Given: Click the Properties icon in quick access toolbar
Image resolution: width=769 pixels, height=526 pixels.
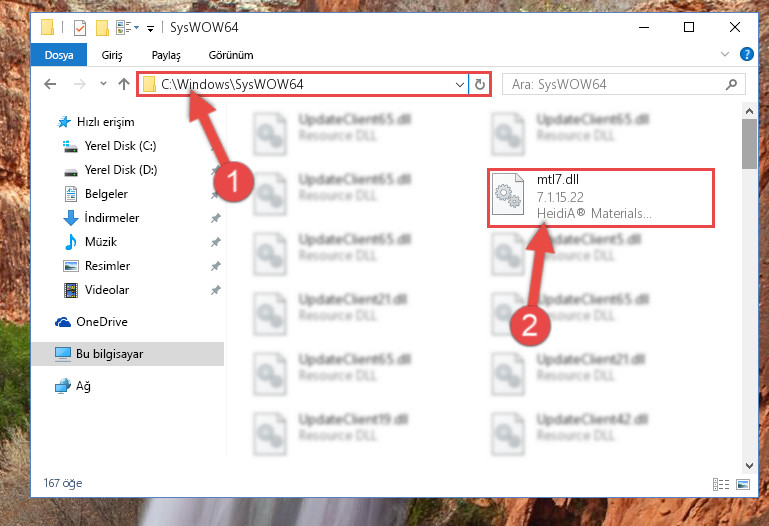Looking at the screenshot, I should 80,28.
